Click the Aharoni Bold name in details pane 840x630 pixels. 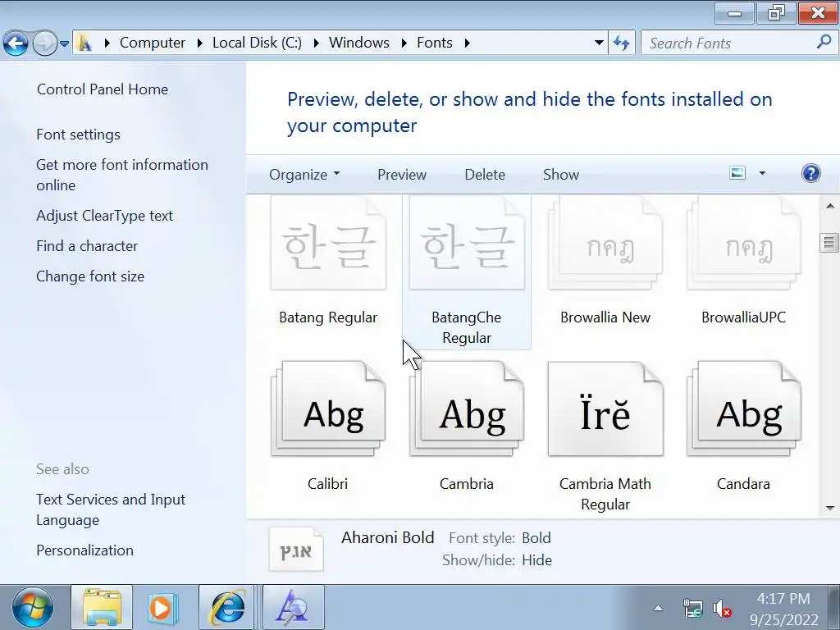click(388, 537)
